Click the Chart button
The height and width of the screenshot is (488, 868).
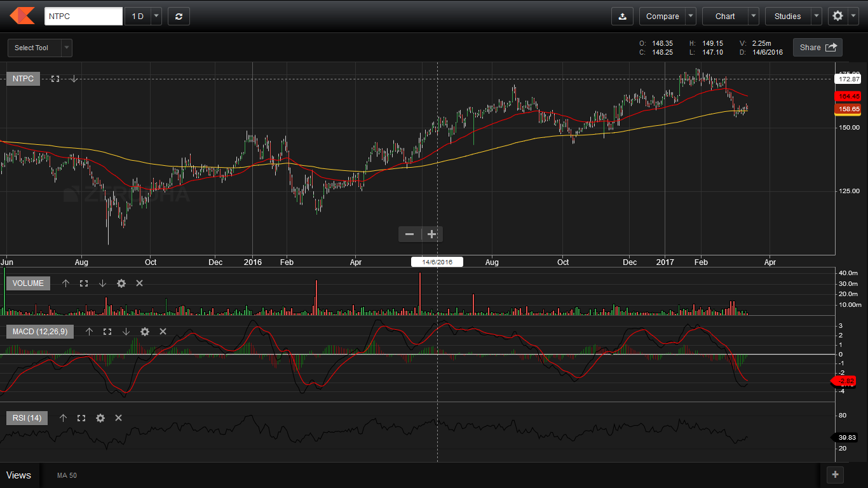tap(725, 17)
